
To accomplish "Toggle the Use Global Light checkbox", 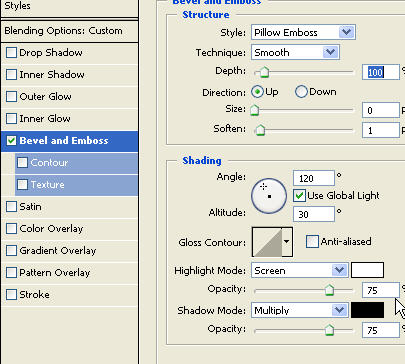I will (299, 196).
